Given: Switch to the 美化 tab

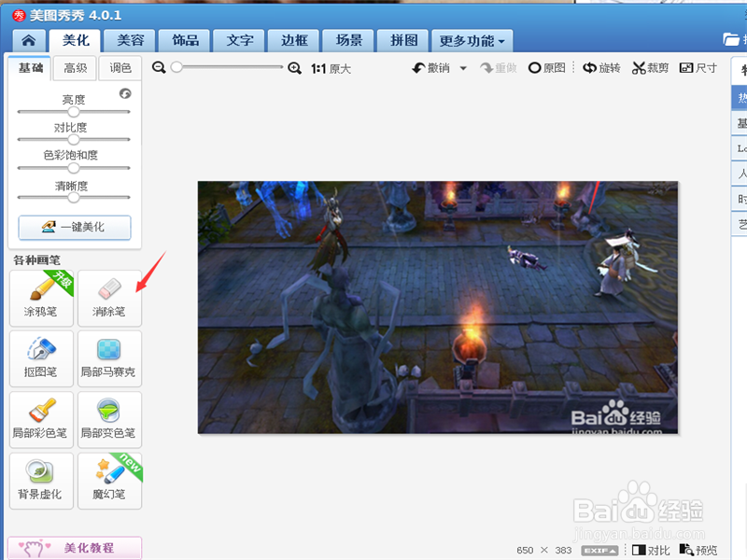Looking at the screenshot, I should coord(76,40).
